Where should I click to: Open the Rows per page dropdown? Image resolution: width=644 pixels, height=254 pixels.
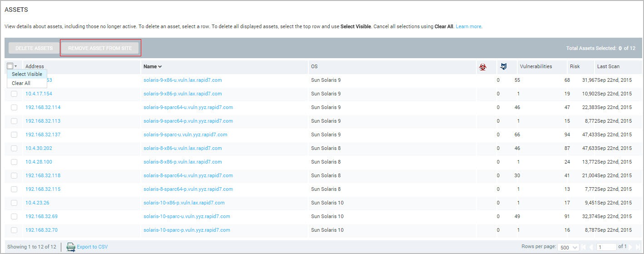tap(569, 247)
